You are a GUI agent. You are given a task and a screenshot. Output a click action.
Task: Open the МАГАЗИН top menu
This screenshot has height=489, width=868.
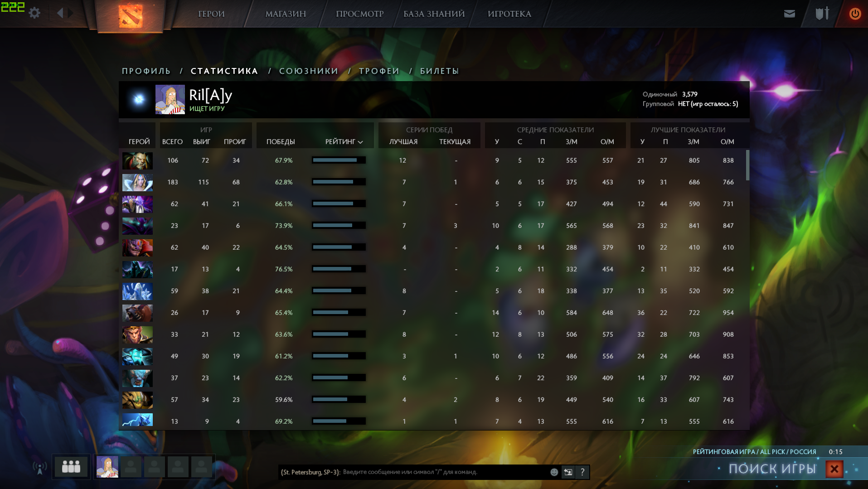286,14
